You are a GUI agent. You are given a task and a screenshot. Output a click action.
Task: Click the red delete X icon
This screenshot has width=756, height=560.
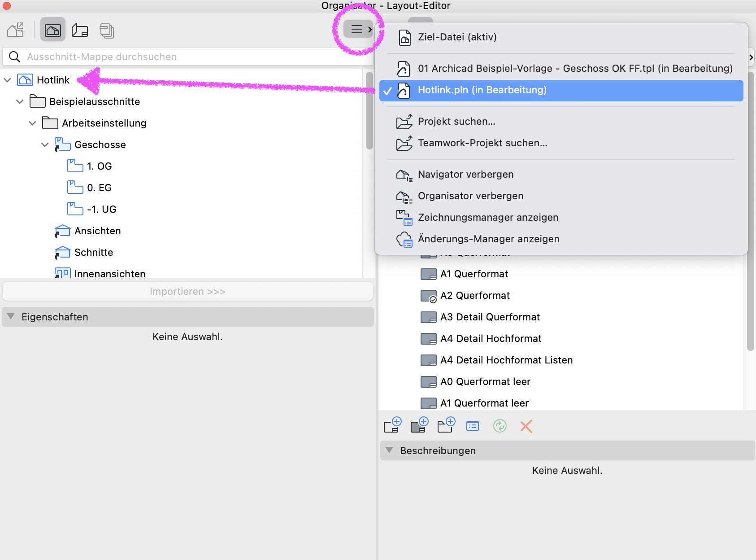[526, 426]
